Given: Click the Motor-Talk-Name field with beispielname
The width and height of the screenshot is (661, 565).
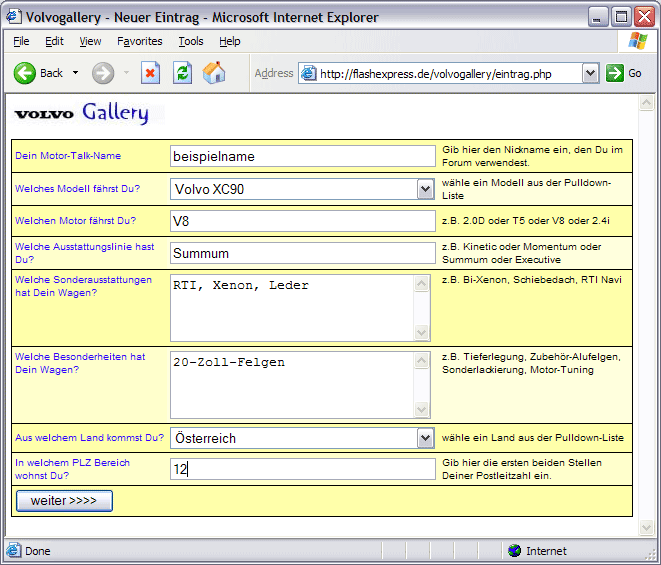Looking at the screenshot, I should pos(303,156).
